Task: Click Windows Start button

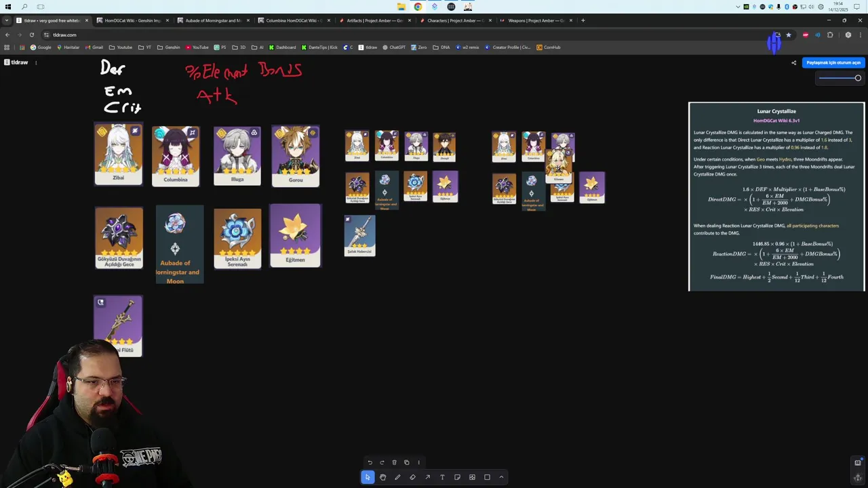Action: [8, 7]
